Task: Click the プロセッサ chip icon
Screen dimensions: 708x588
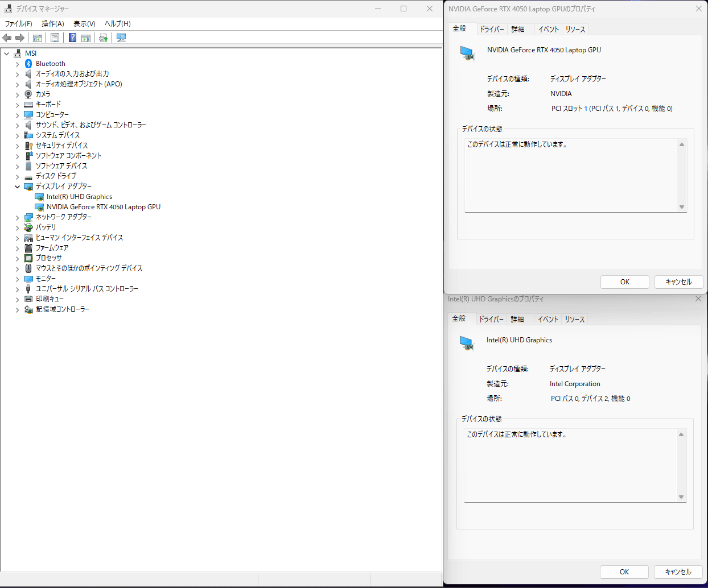Action: [x=28, y=258]
